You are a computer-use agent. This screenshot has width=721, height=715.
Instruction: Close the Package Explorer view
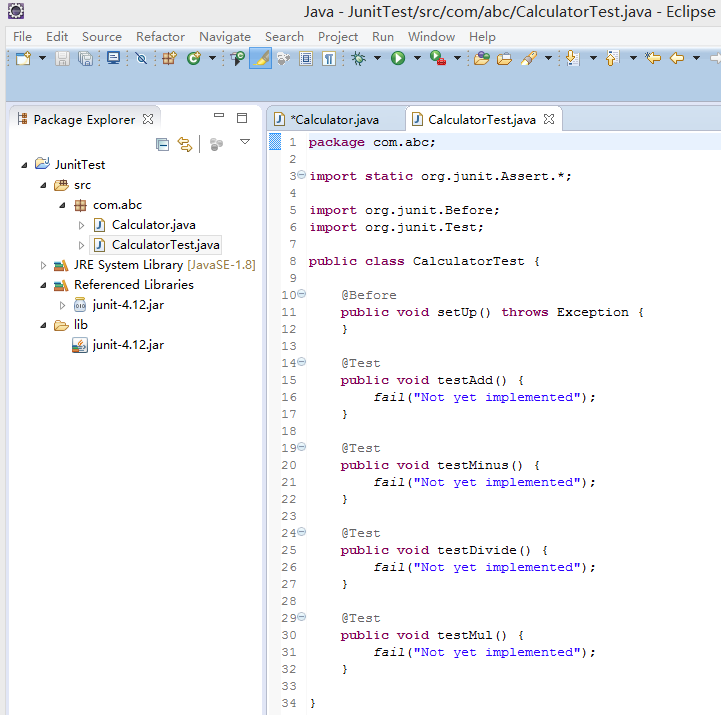[148, 119]
